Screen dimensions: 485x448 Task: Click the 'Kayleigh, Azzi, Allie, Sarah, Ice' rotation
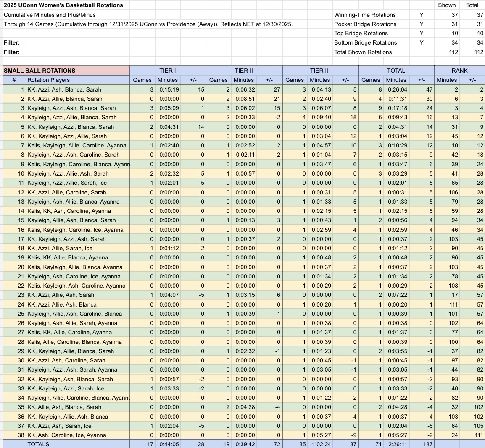[67, 183]
